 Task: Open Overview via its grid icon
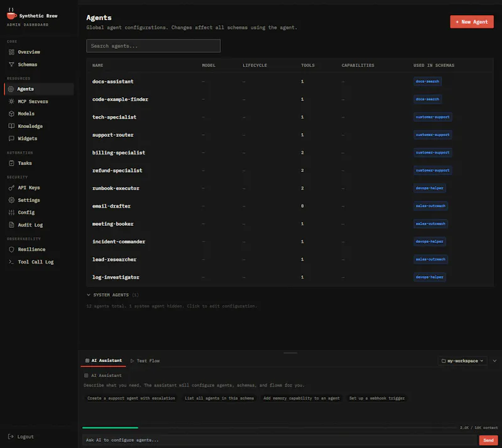coord(11,52)
